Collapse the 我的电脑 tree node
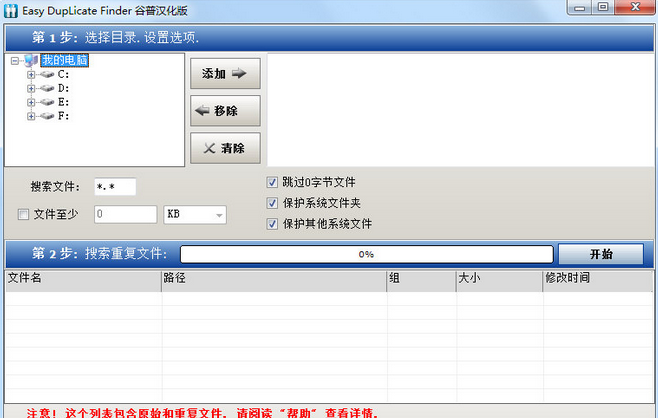Viewport: 658px width, 418px height. [x=15, y=61]
